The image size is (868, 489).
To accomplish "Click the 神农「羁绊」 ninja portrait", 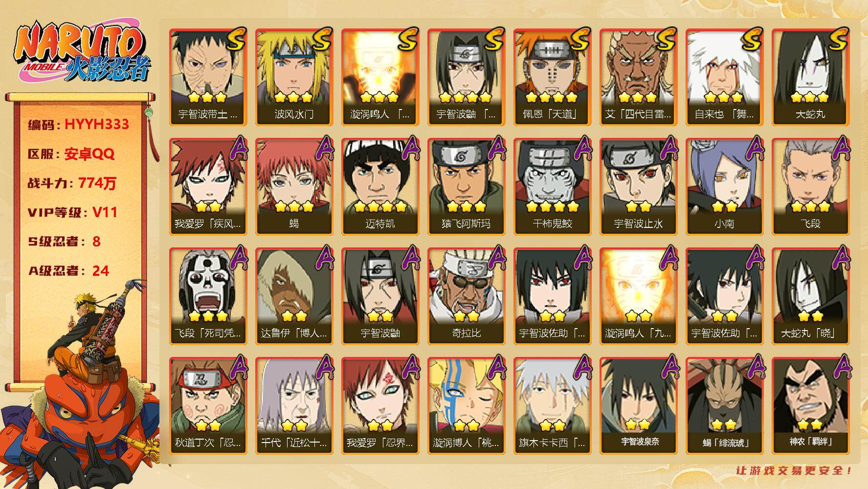I will point(810,405).
